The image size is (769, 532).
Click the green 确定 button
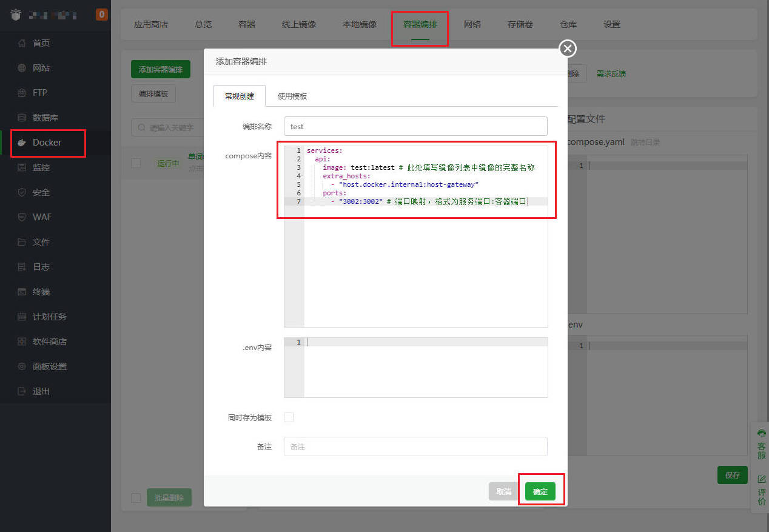[x=540, y=491]
